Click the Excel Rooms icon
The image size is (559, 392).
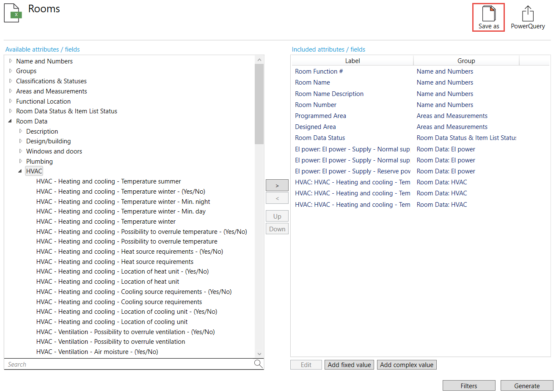point(12,13)
